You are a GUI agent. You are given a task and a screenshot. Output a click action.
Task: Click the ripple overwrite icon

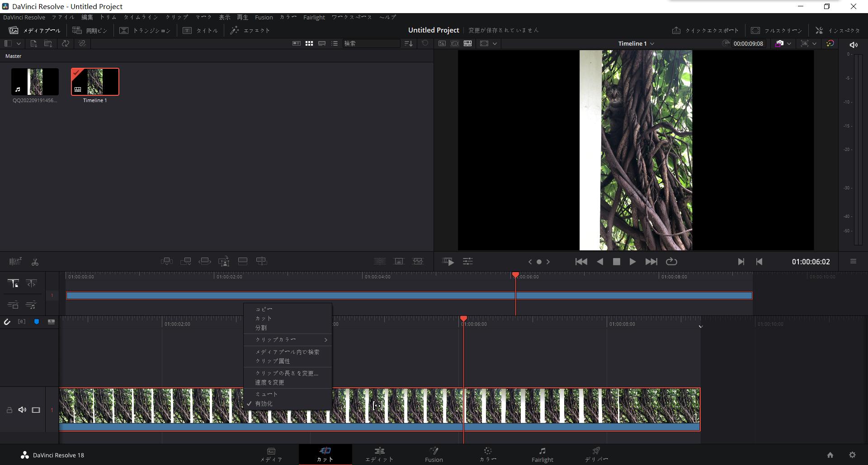click(205, 261)
